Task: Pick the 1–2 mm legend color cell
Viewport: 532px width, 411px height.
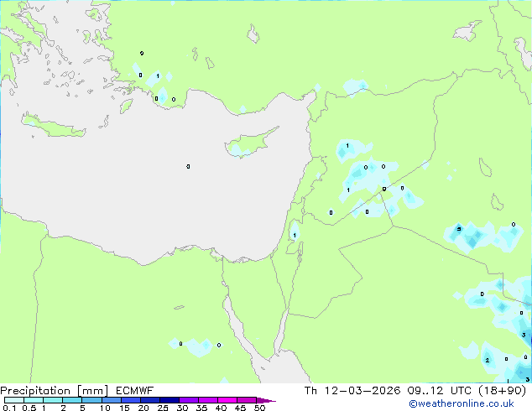Action: pos(53,400)
